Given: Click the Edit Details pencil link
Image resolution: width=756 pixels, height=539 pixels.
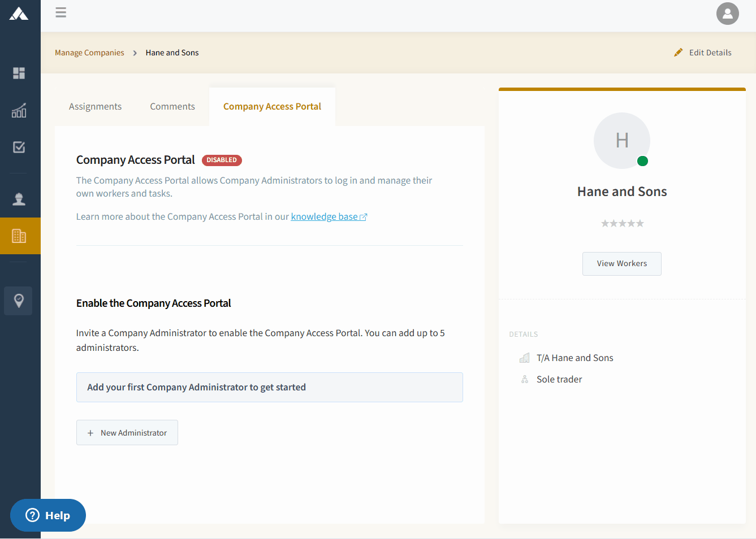Looking at the screenshot, I should click(702, 53).
